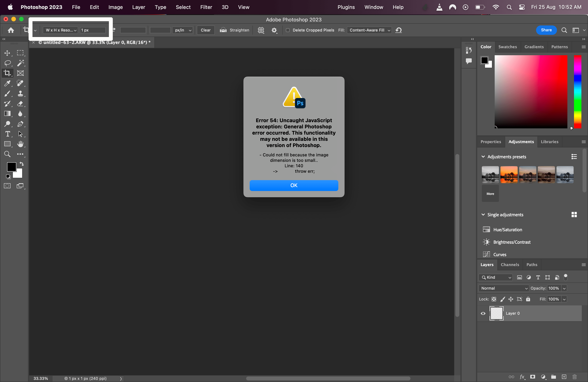Change the Content-Aware Fill option
This screenshot has height=382, width=588.
click(369, 30)
